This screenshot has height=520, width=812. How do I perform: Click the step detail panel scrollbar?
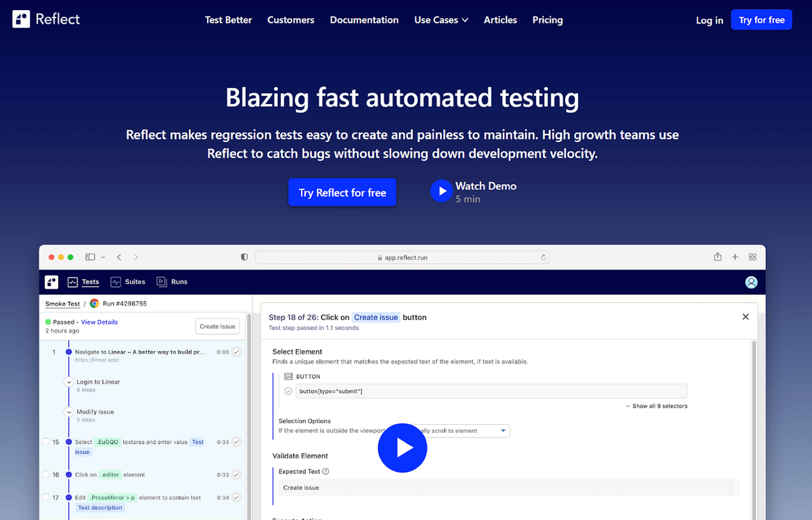(x=755, y=430)
